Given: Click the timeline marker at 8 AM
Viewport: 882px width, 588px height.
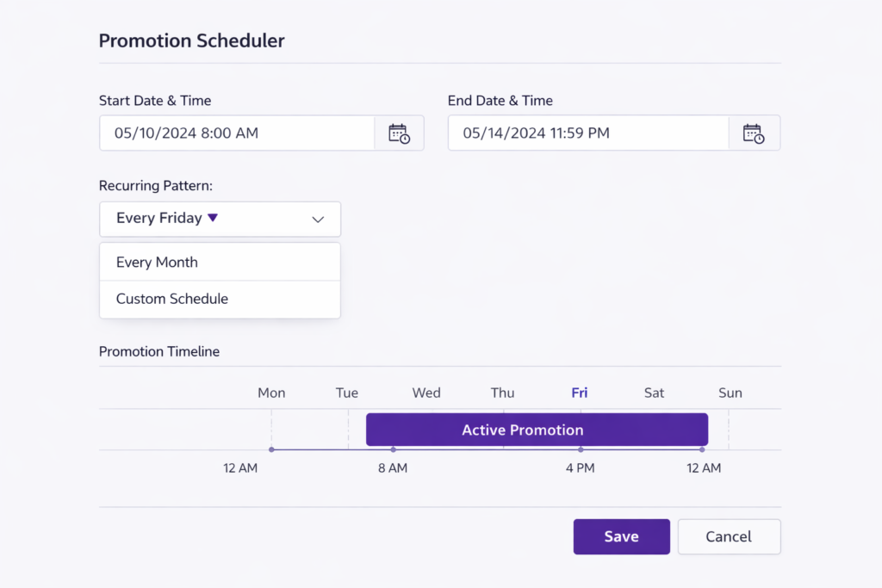Looking at the screenshot, I should pyautogui.click(x=393, y=449).
